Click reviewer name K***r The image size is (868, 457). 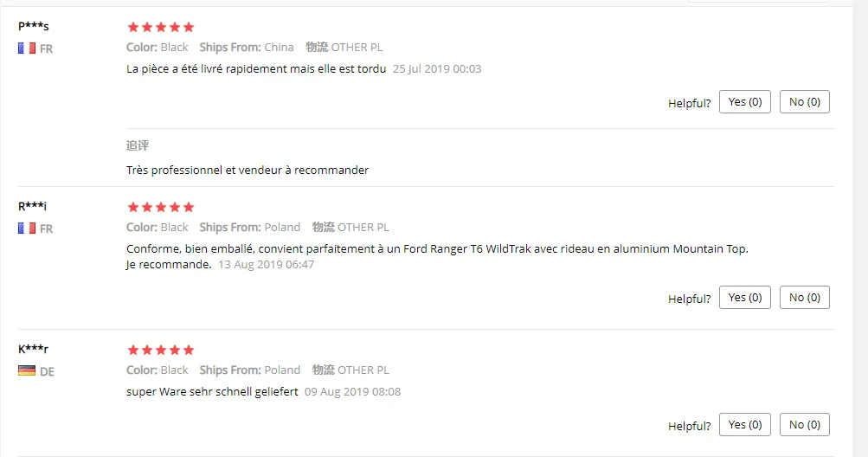pos(33,349)
